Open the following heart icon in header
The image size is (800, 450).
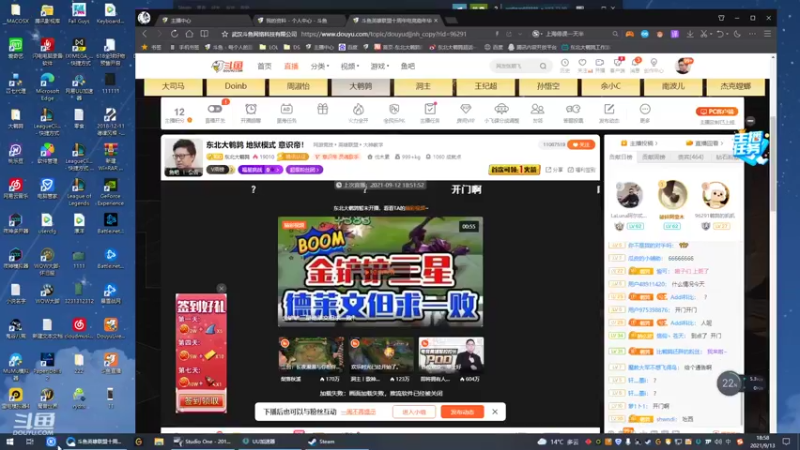582,63
